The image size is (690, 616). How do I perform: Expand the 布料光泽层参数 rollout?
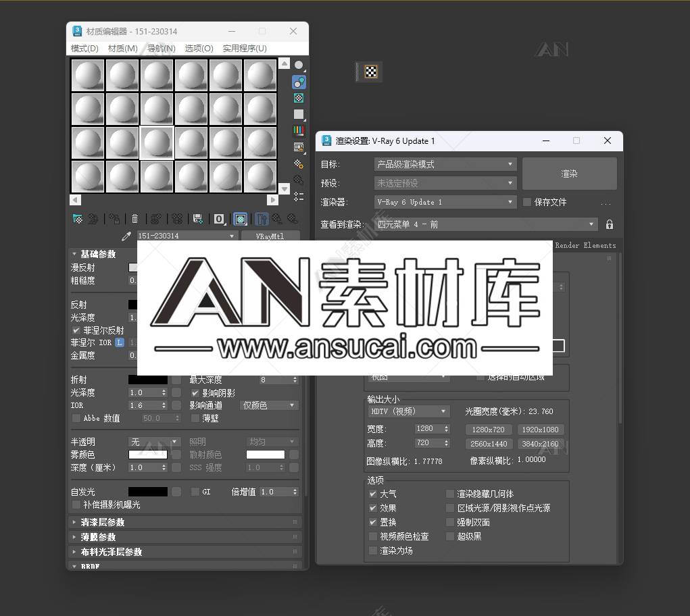pyautogui.click(x=184, y=552)
